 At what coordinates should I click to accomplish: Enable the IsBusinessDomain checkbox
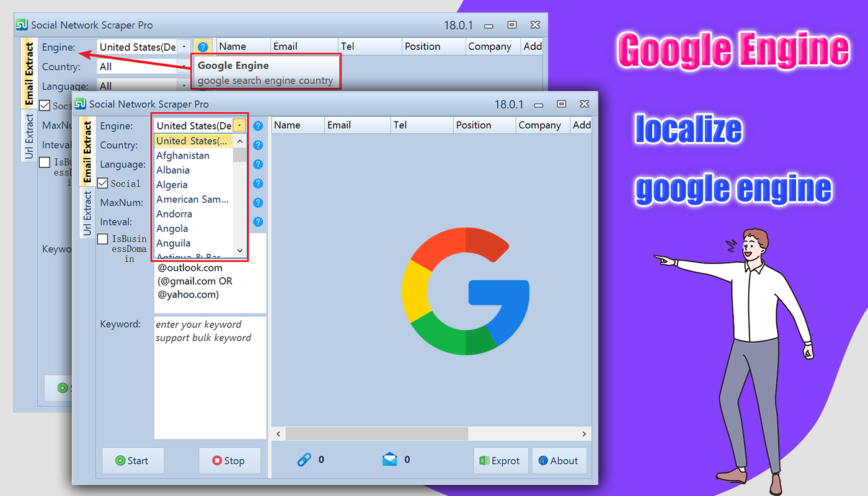[x=103, y=239]
